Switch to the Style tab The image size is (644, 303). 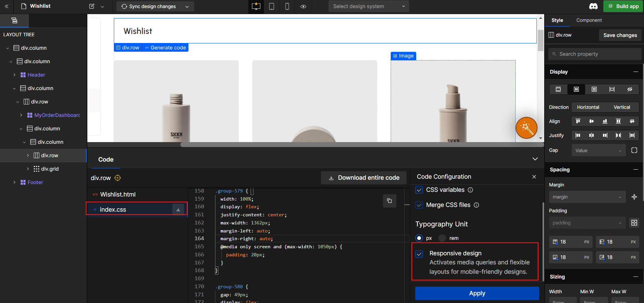click(557, 20)
